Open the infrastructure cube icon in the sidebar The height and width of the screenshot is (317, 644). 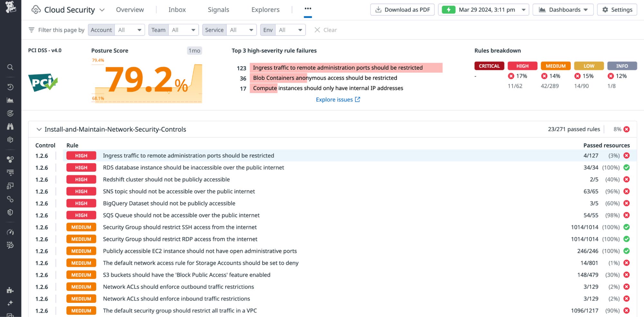click(10, 140)
